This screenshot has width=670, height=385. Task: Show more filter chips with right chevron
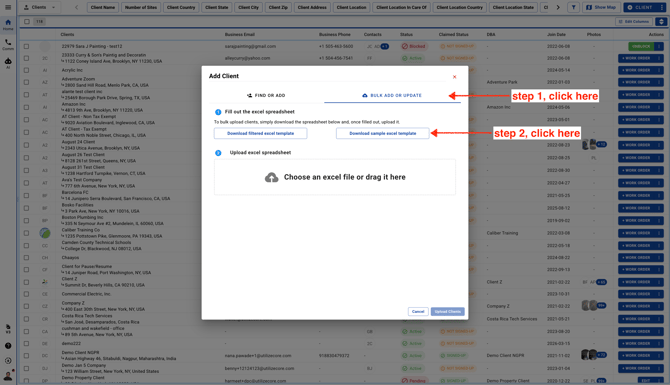[558, 7]
